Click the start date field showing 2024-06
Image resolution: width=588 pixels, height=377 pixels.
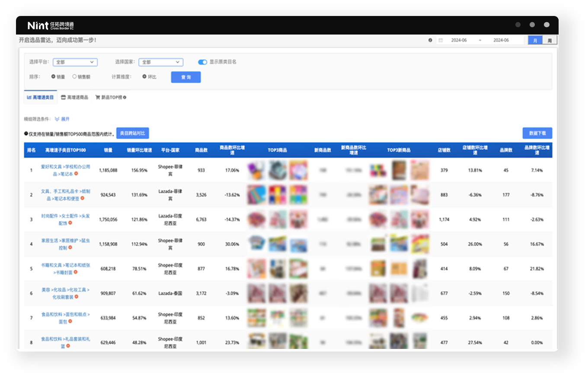[x=459, y=40]
